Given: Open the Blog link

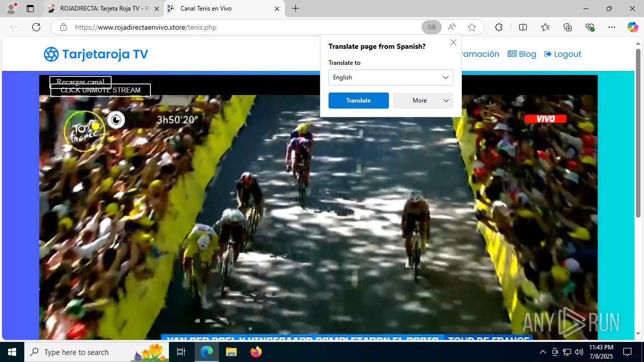Looking at the screenshot, I should (x=522, y=54).
